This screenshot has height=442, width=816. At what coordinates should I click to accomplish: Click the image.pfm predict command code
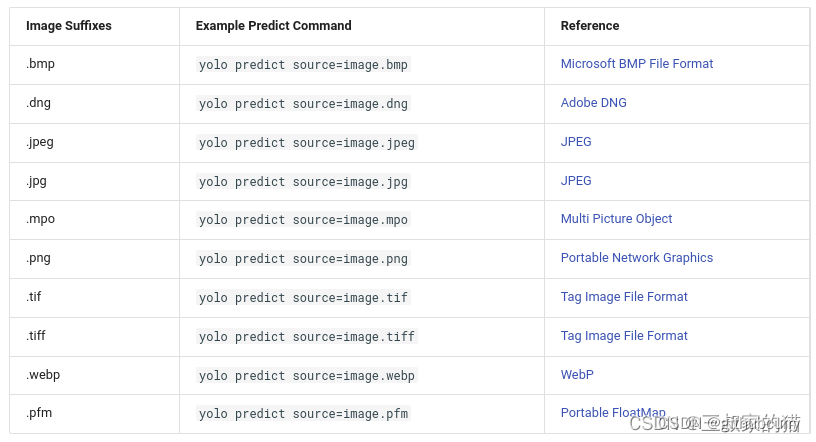coord(303,414)
